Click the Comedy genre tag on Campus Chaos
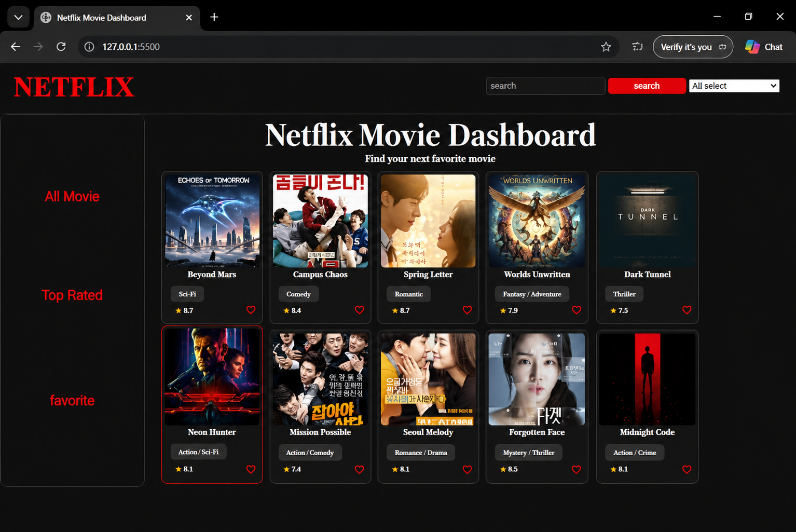This screenshot has height=532, width=796. click(x=298, y=294)
